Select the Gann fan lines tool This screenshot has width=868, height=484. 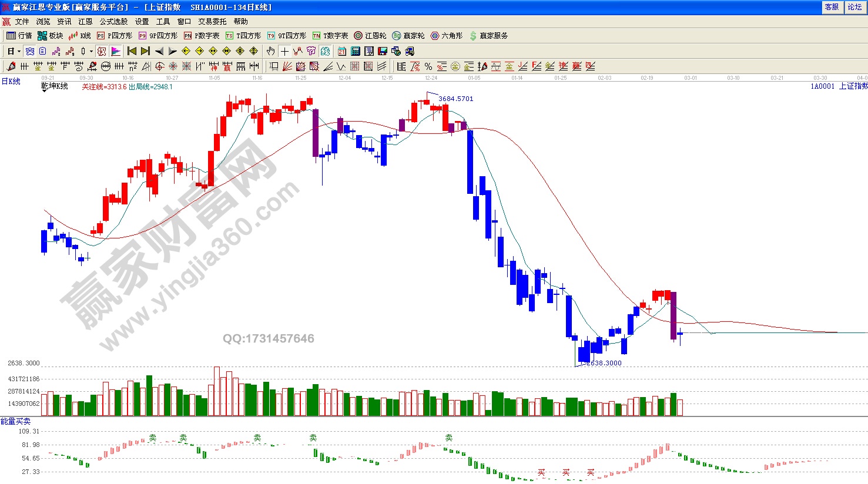(x=287, y=66)
